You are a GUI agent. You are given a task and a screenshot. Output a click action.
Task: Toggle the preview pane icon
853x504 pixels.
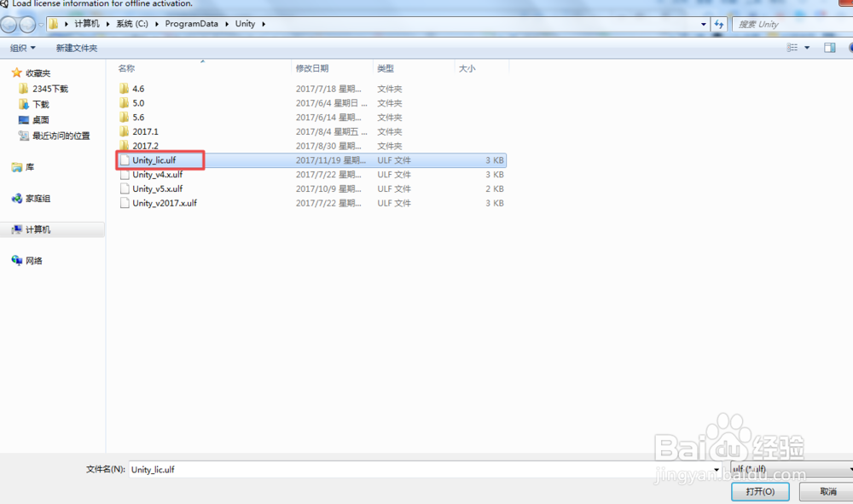[x=830, y=48]
